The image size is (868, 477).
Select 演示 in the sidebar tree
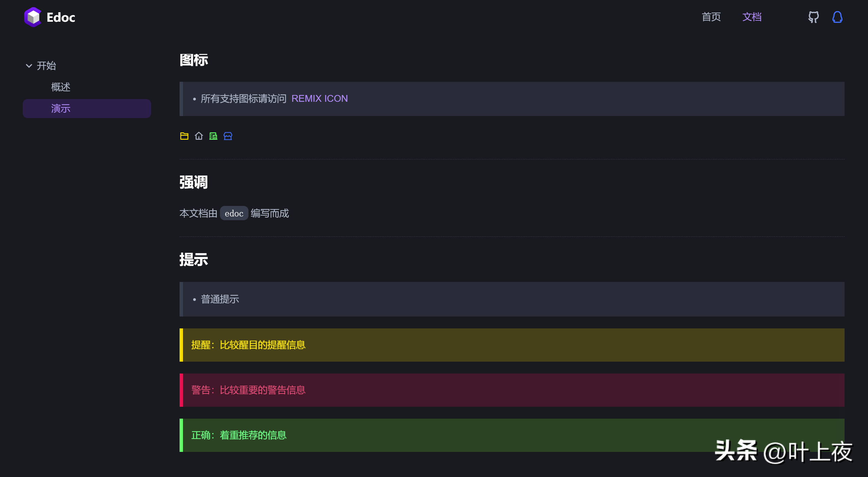tap(60, 108)
